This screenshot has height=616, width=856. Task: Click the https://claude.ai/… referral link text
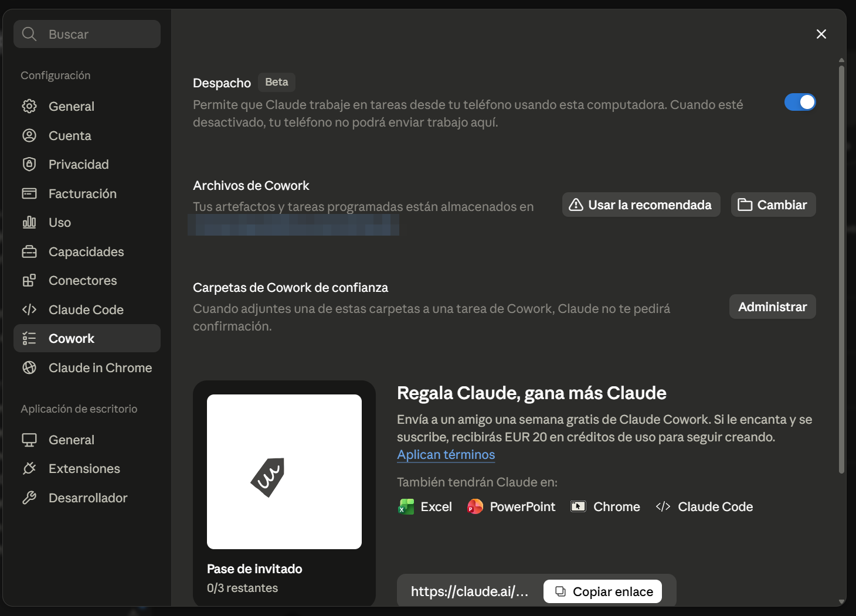[x=469, y=591]
